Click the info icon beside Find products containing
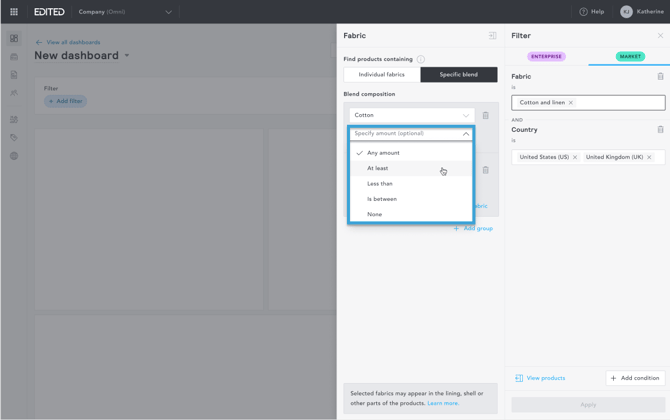The image size is (670, 420). point(421,60)
